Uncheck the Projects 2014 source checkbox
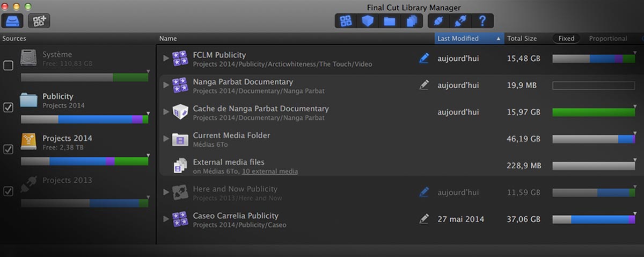 pyautogui.click(x=8, y=149)
